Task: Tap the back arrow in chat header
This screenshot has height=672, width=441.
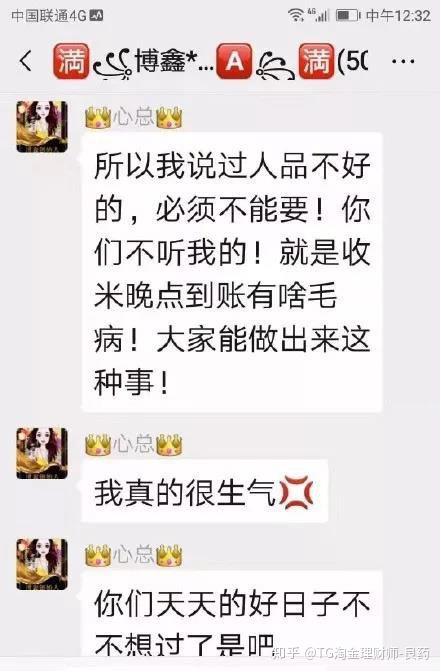Action: pos(26,60)
